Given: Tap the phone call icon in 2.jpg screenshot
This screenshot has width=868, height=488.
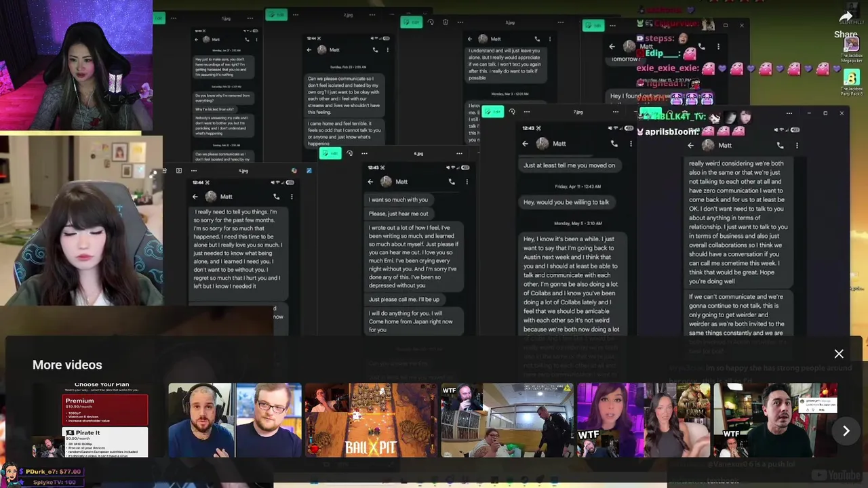Looking at the screenshot, I should coord(375,49).
